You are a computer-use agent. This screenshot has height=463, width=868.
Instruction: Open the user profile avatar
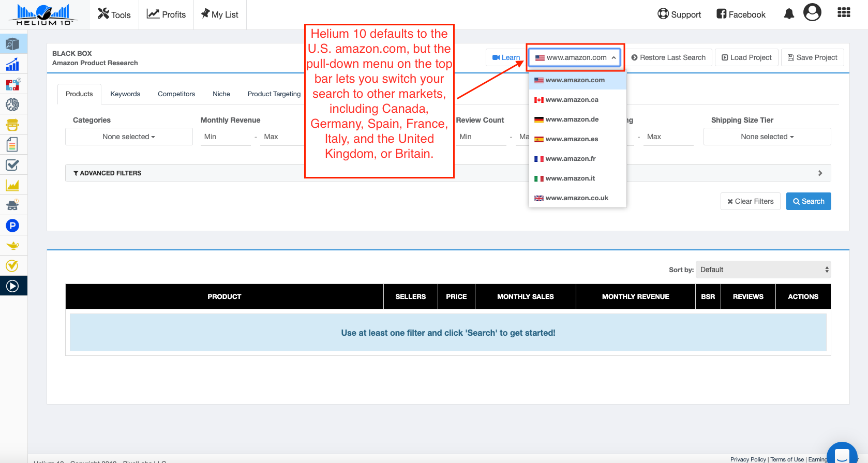(x=812, y=12)
